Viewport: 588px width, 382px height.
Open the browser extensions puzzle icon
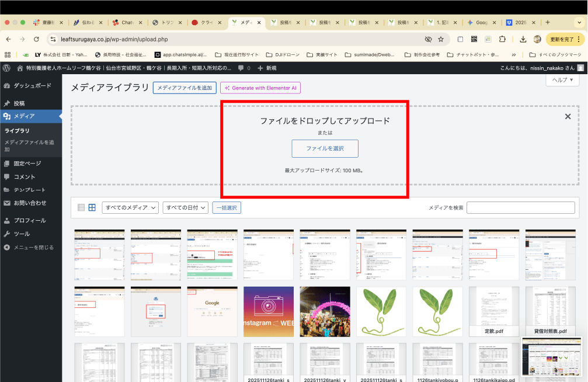pos(502,39)
